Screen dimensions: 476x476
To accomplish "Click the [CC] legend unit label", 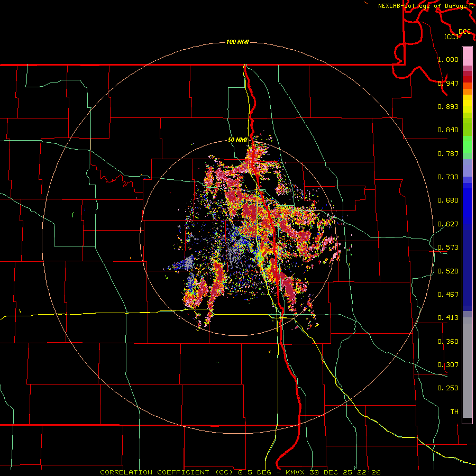I will (x=452, y=36).
